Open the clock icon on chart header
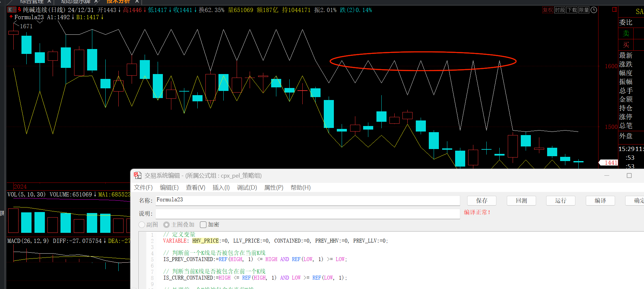644x289 pixels. [594, 10]
